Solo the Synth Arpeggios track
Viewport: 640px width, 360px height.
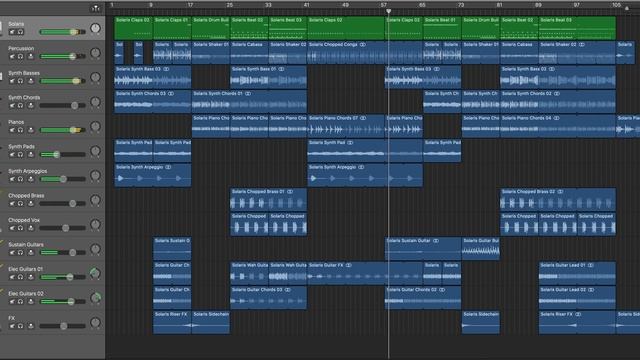pos(20,179)
